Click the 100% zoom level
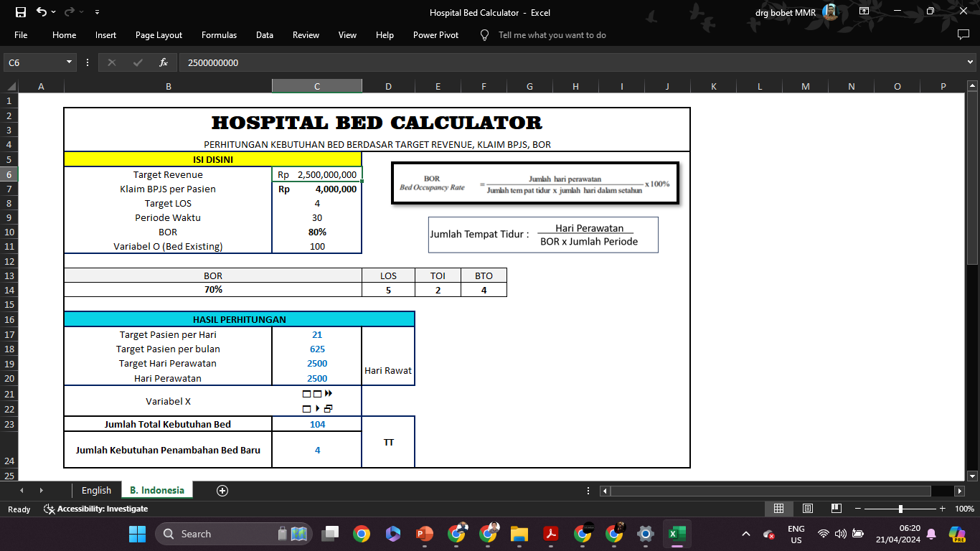Screen dimensions: 980x551 click(x=965, y=509)
